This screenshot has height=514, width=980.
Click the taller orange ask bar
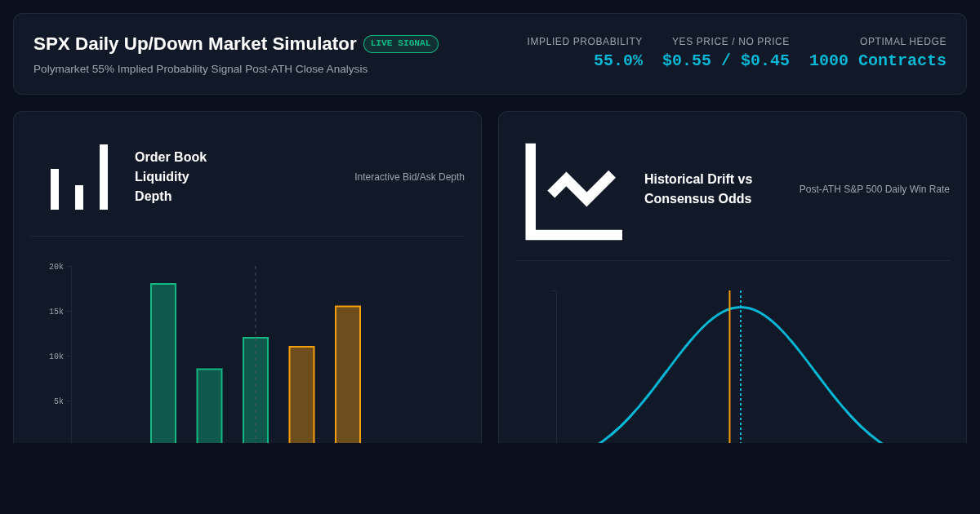click(x=348, y=375)
